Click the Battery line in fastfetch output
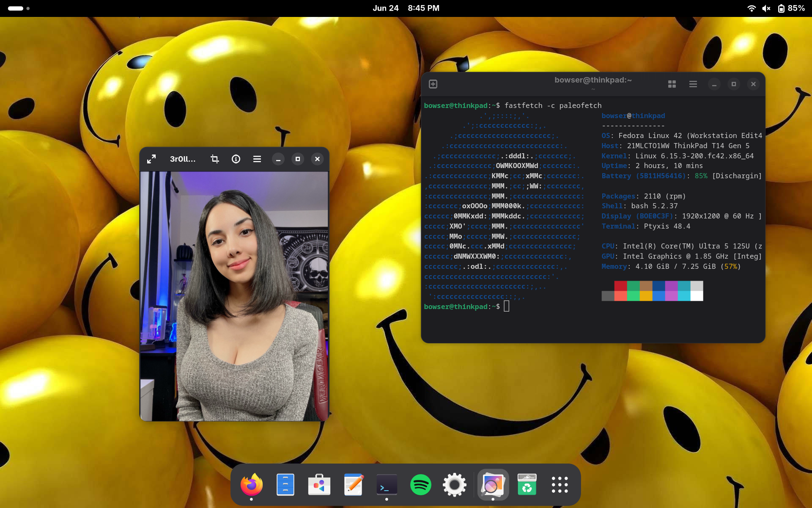The width and height of the screenshot is (812, 508). pyautogui.click(x=682, y=176)
